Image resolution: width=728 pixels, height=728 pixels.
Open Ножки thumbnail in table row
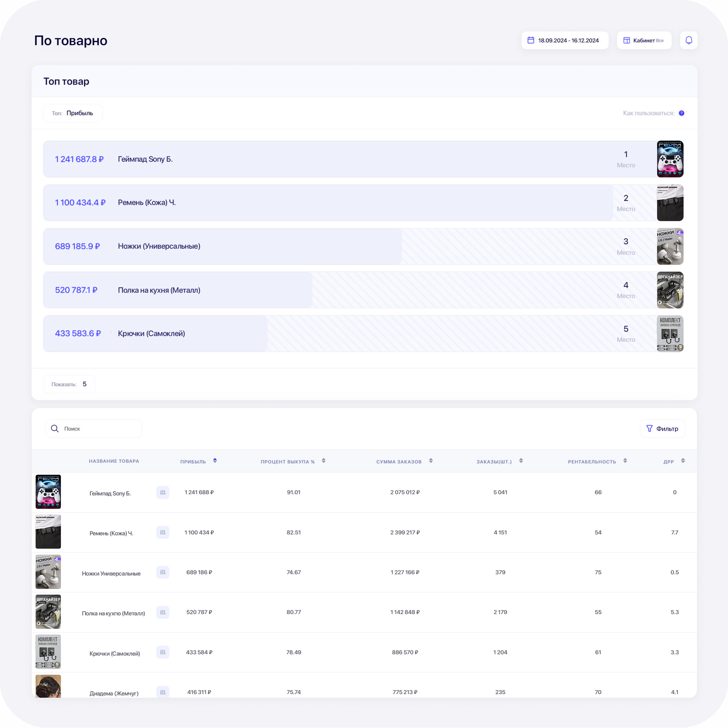tap(48, 572)
